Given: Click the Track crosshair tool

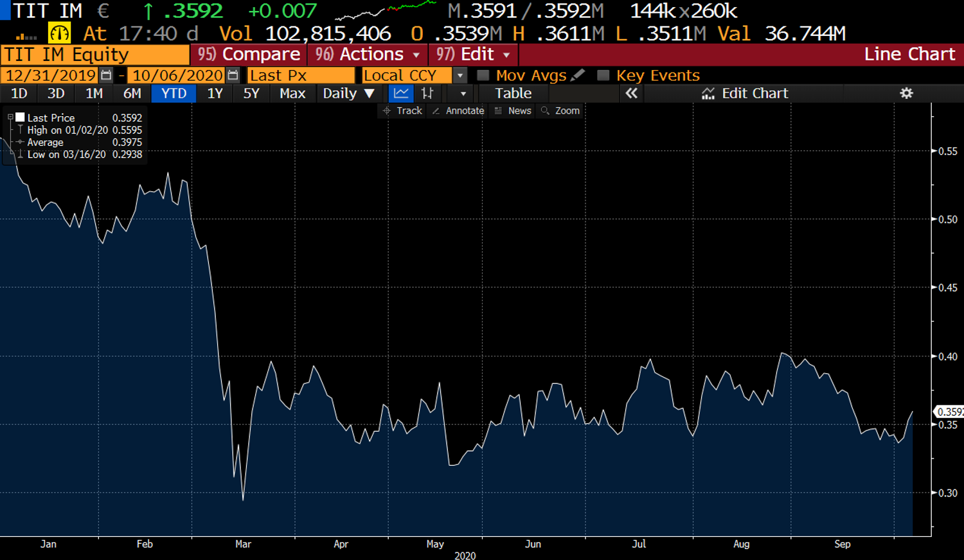Looking at the screenshot, I should [x=403, y=110].
